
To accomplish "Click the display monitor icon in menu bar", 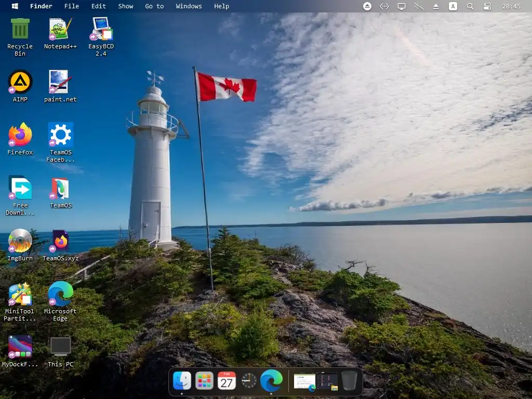I will point(402,6).
